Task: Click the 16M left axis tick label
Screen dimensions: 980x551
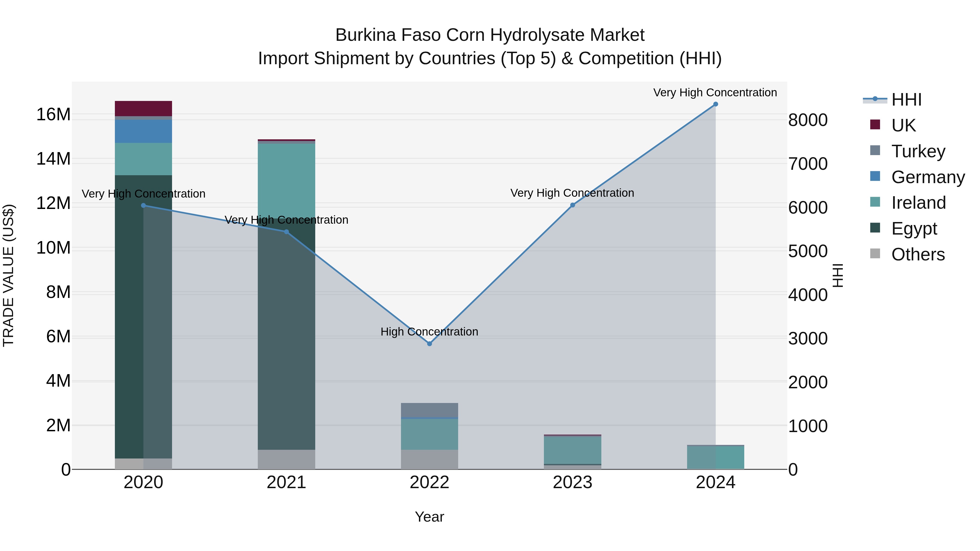Action: pyautogui.click(x=53, y=114)
